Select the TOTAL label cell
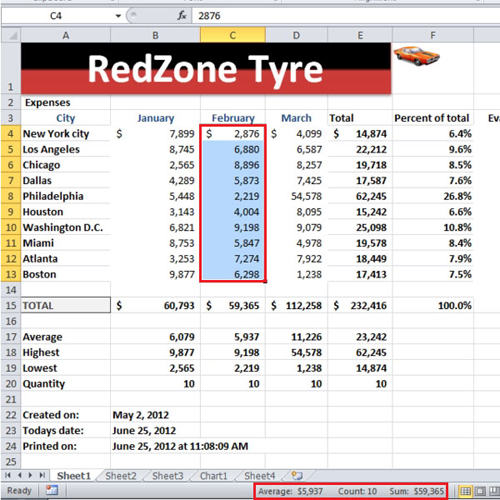 [66, 305]
